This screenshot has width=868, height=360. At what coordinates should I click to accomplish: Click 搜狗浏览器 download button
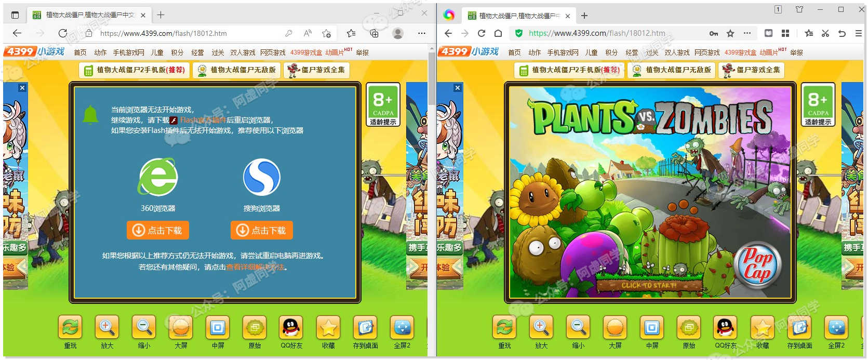[x=261, y=230]
